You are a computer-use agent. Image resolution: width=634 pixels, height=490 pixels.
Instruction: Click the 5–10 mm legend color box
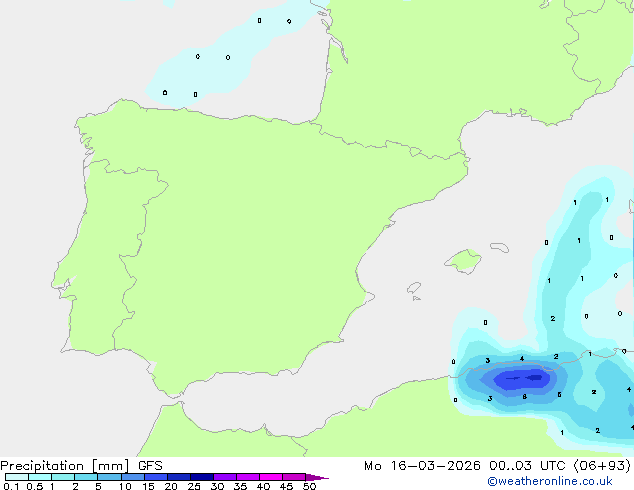(x=109, y=477)
